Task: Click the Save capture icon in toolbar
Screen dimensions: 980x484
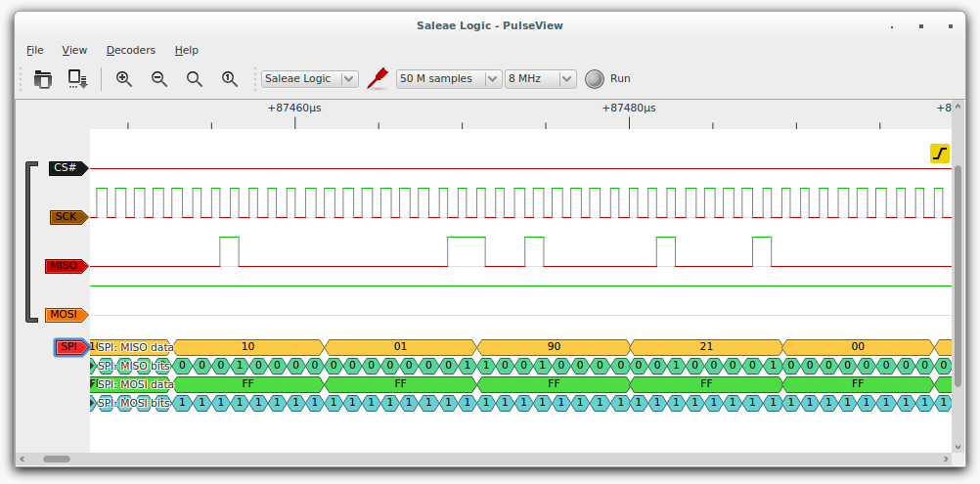Action: click(x=77, y=79)
